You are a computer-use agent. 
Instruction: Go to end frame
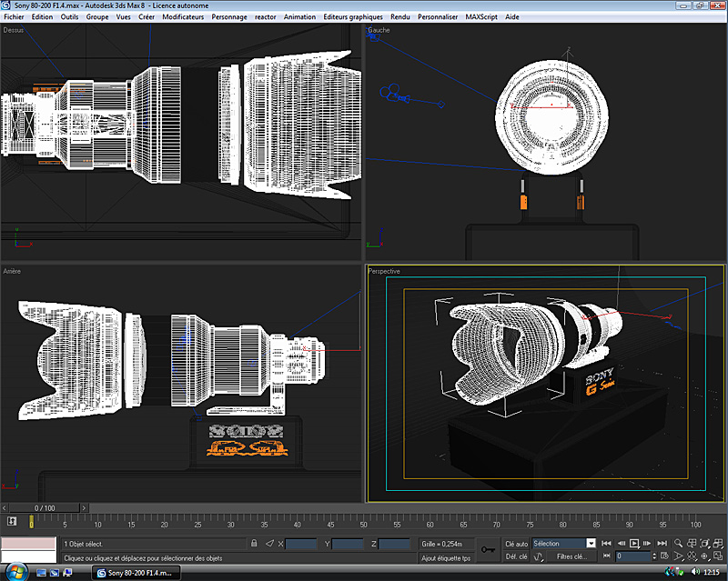[662, 543]
